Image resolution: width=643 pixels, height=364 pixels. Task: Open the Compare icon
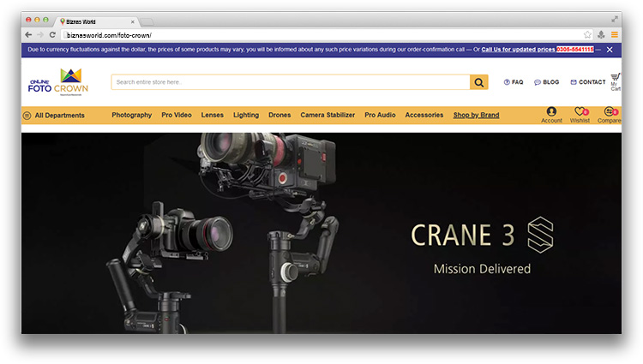tap(610, 112)
